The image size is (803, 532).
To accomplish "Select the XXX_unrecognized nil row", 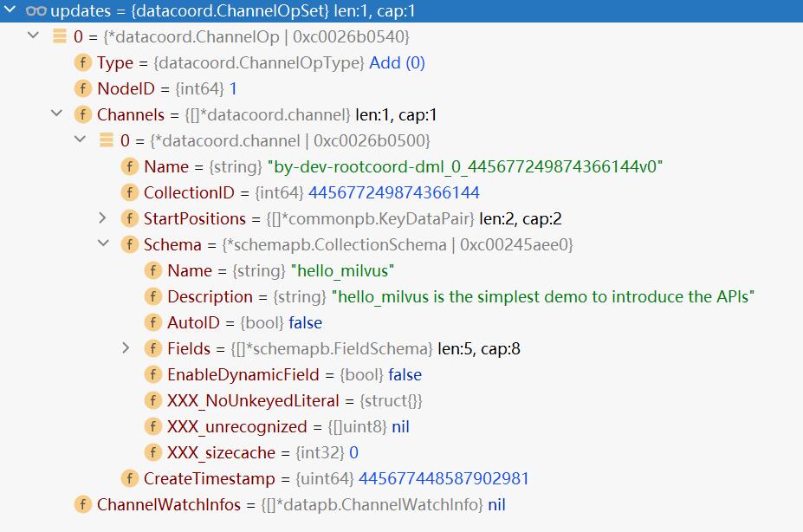I will pos(286,426).
